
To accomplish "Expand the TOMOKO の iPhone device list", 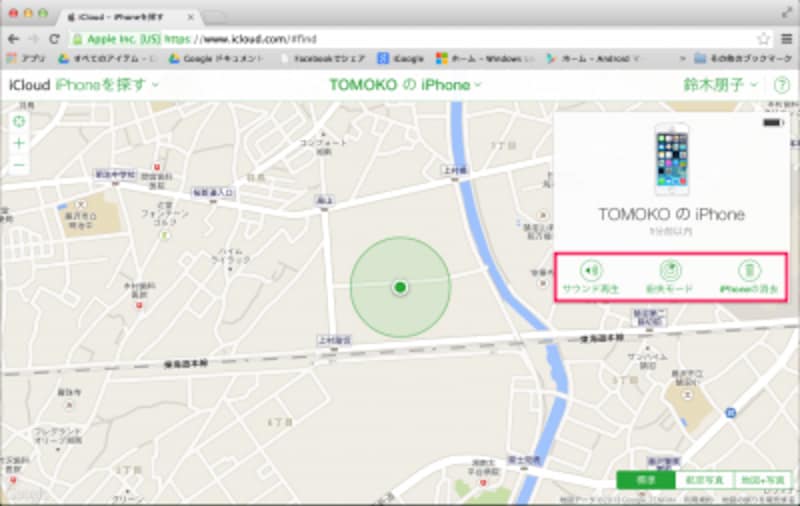I will click(x=405, y=85).
